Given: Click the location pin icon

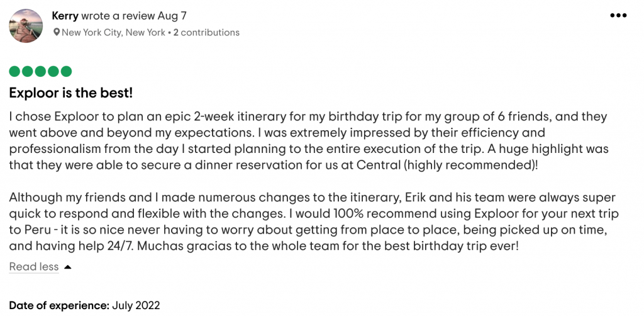Looking at the screenshot, I should click(x=57, y=32).
